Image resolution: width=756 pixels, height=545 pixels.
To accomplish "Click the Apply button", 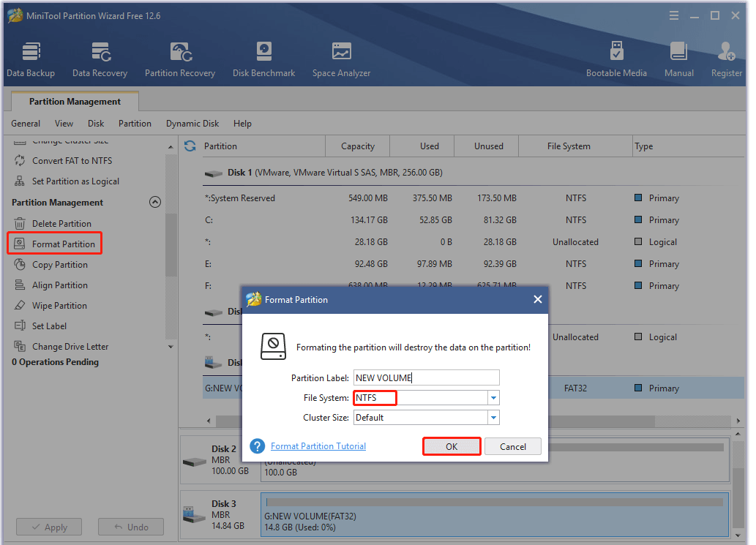I will tap(49, 527).
